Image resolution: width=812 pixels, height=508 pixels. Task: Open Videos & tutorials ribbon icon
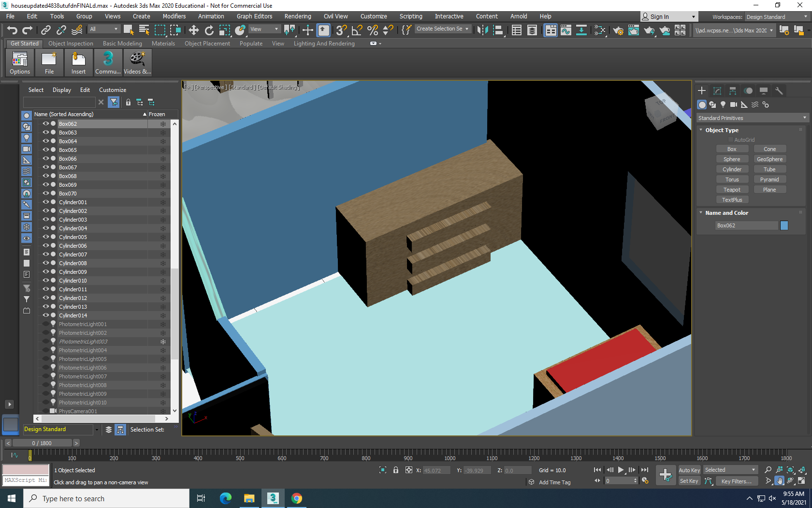click(137, 63)
